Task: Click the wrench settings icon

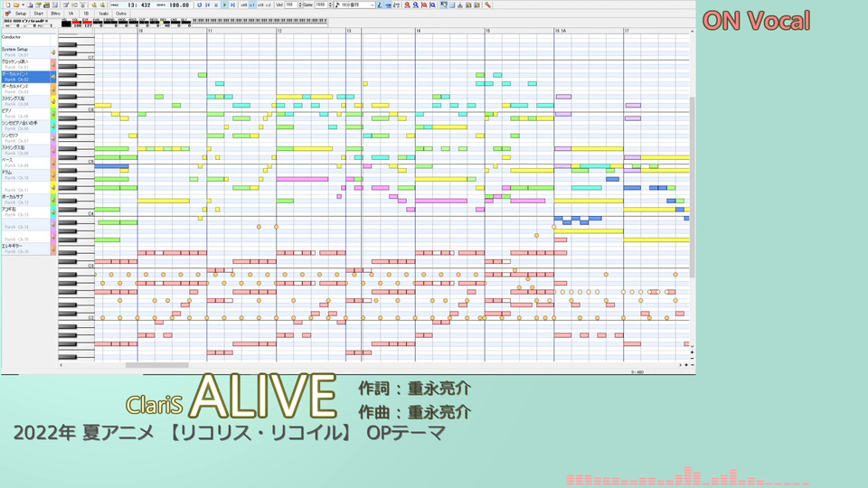Action: [x=487, y=5]
